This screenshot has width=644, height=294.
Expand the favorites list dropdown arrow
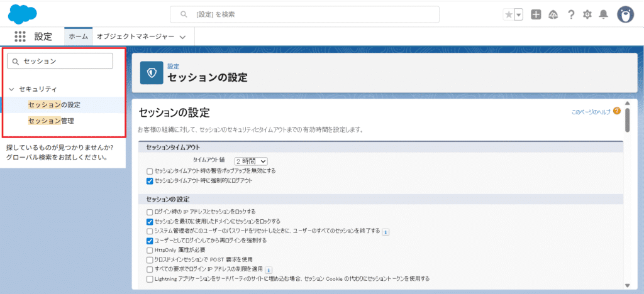pyautogui.click(x=519, y=14)
